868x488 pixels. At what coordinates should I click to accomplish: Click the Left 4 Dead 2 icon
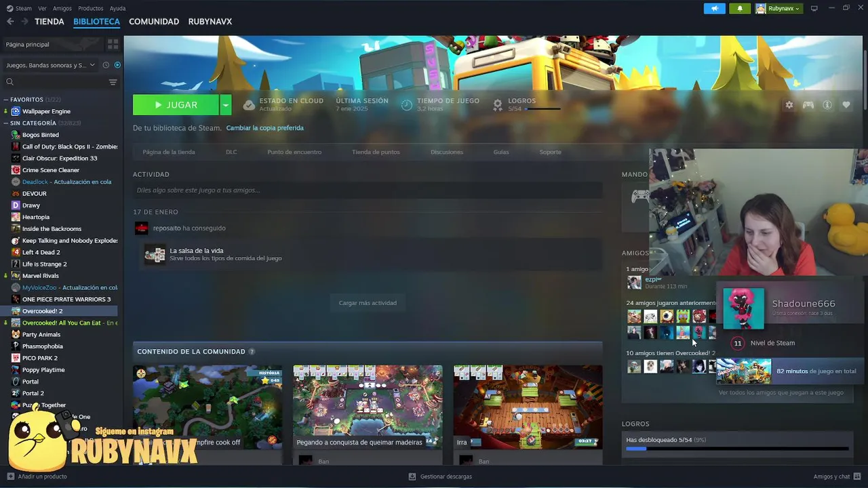(16, 252)
